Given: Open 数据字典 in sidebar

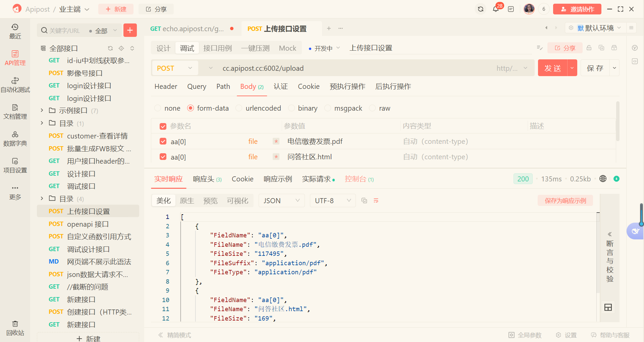Looking at the screenshot, I should (x=15, y=138).
